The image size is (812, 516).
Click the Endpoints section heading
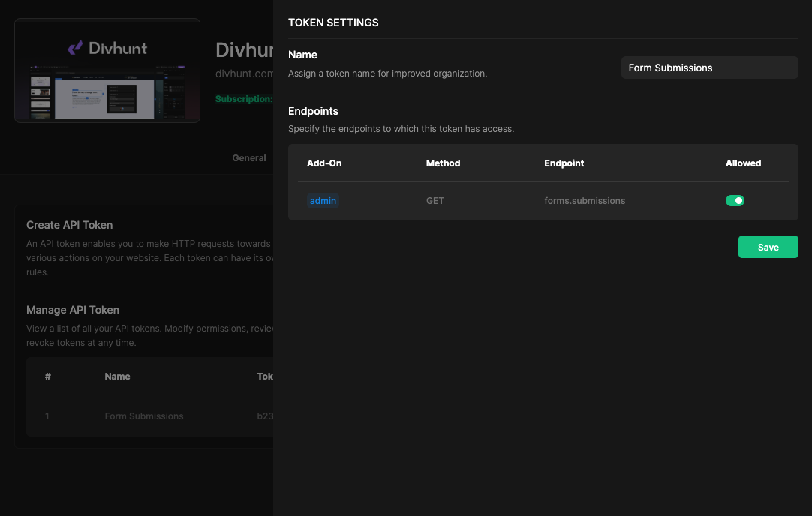tap(313, 111)
